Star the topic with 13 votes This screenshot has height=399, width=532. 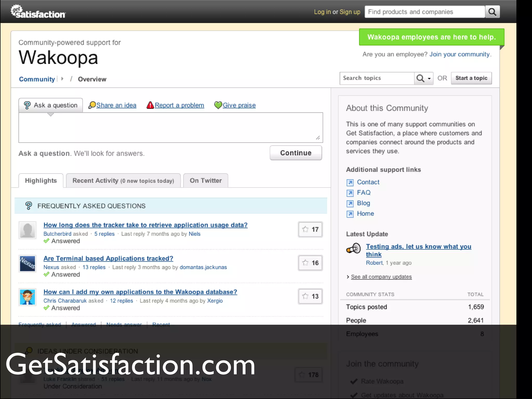tap(305, 296)
